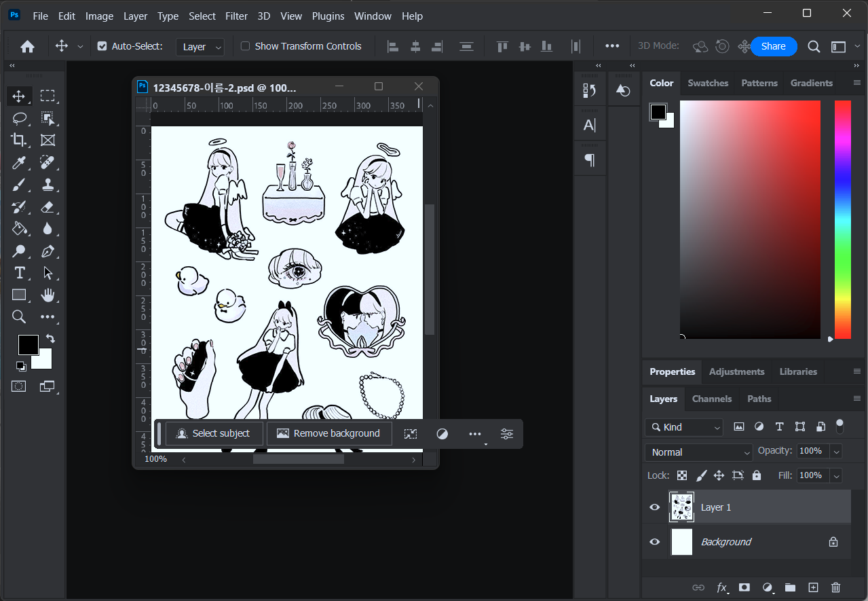
Task: Click the Home icon in options bar
Action: click(27, 46)
